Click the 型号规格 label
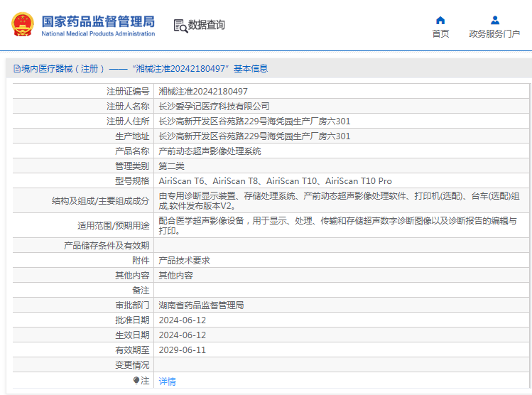The width and height of the screenshot is (532, 395). coord(132,181)
